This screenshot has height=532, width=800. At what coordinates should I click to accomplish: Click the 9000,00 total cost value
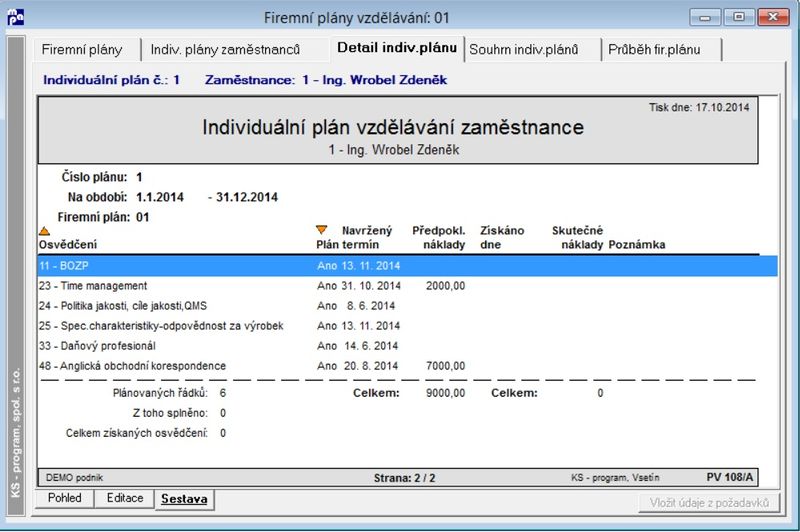click(x=445, y=393)
